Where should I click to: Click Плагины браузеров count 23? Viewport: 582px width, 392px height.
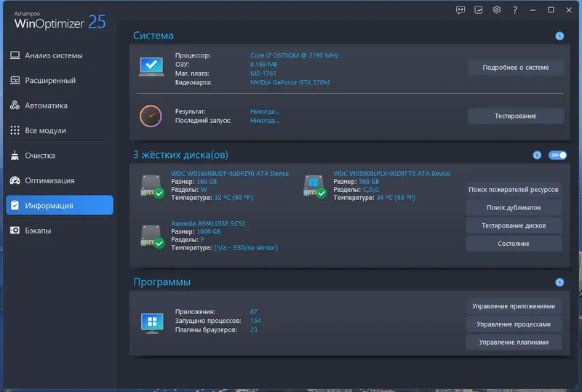253,329
